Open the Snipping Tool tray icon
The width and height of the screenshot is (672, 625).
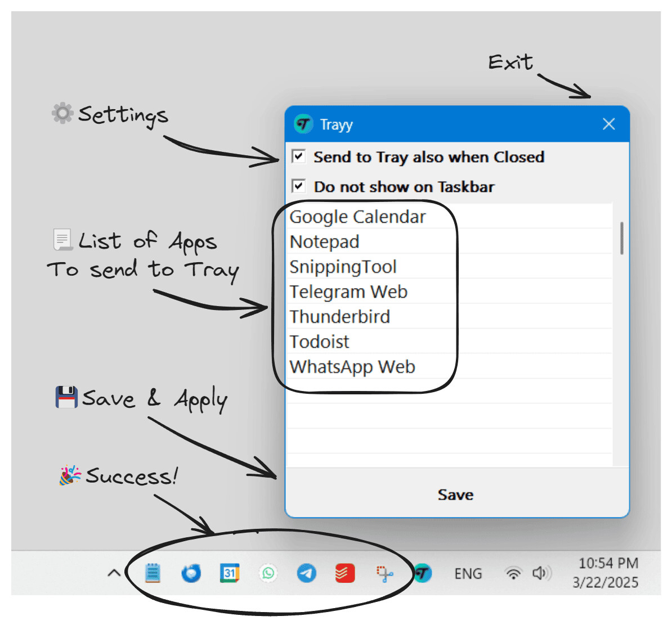384,574
